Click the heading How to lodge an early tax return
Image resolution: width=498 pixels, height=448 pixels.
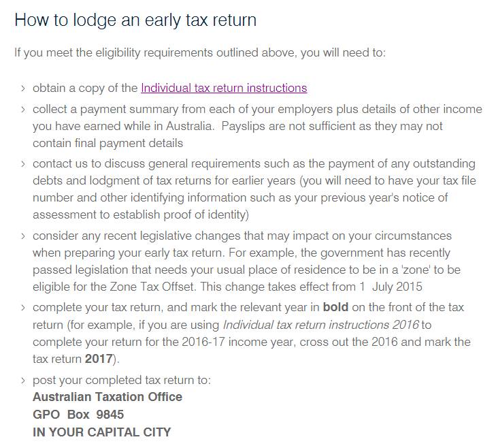135,20
